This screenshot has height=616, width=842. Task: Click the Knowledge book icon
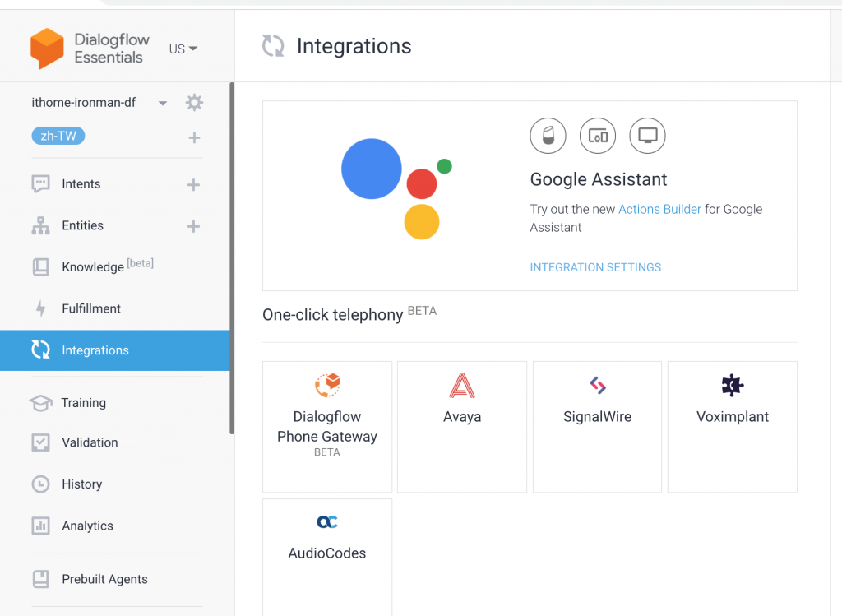click(41, 267)
